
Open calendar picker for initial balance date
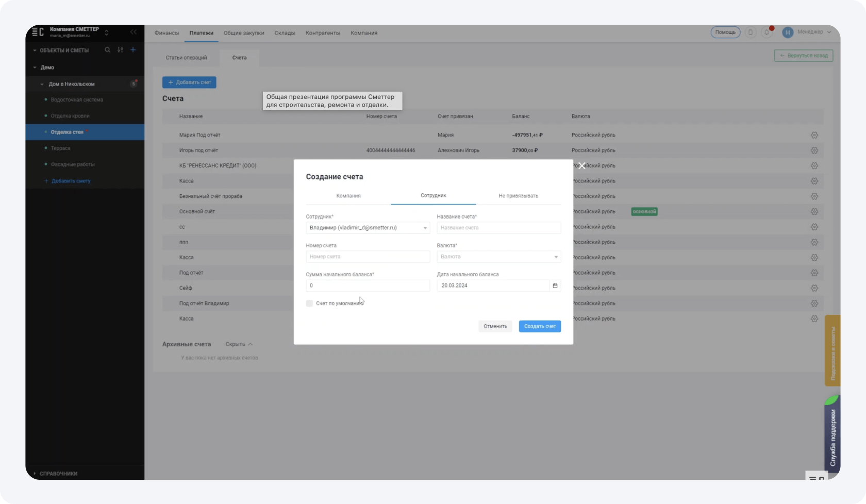(x=555, y=285)
